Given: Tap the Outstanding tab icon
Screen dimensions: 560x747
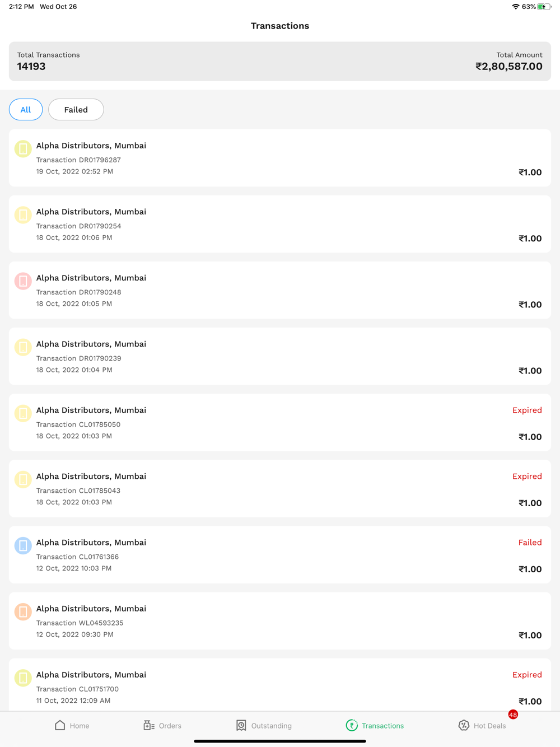Looking at the screenshot, I should coord(241,725).
